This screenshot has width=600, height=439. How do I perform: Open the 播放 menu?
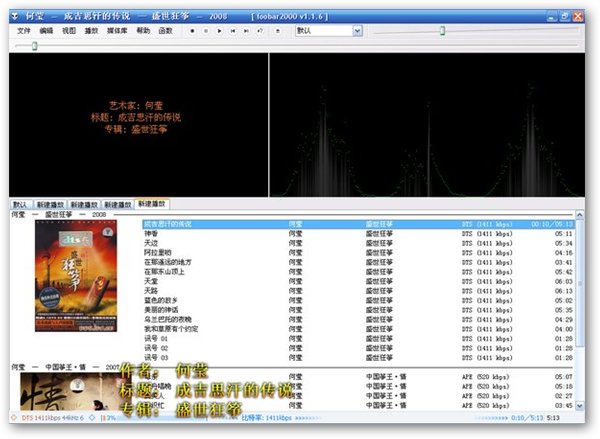tap(91, 31)
